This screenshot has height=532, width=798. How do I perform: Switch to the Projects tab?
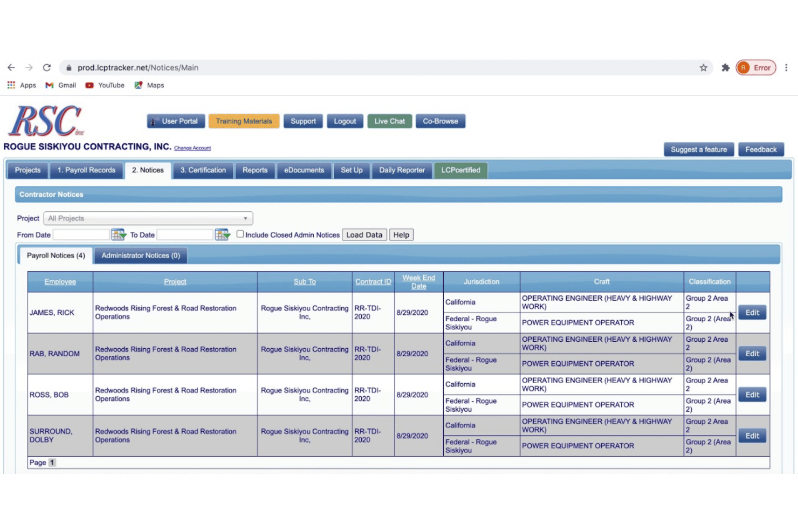[x=27, y=170]
